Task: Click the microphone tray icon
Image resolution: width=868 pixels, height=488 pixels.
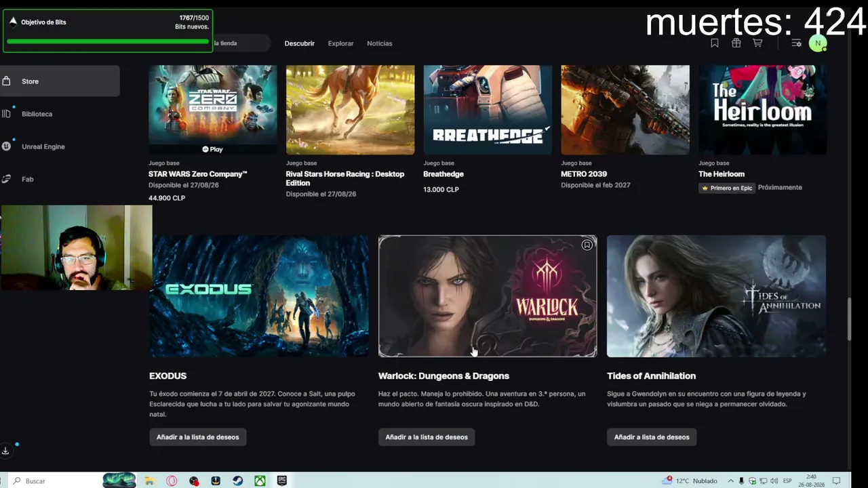Action: click(x=741, y=481)
